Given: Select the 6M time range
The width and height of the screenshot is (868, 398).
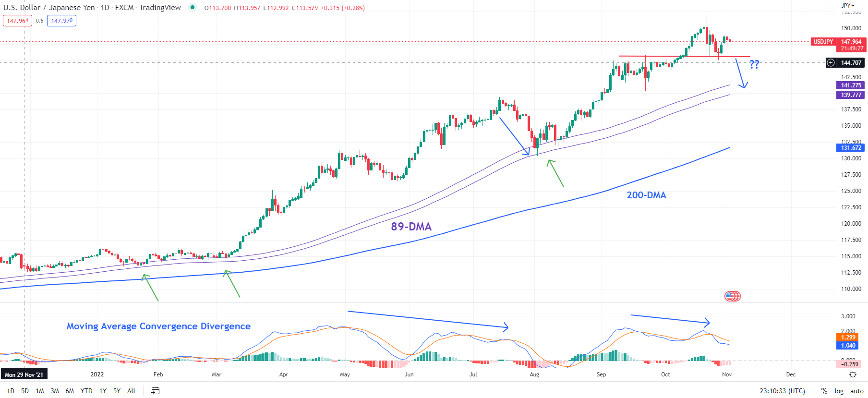Looking at the screenshot, I should (x=70, y=391).
